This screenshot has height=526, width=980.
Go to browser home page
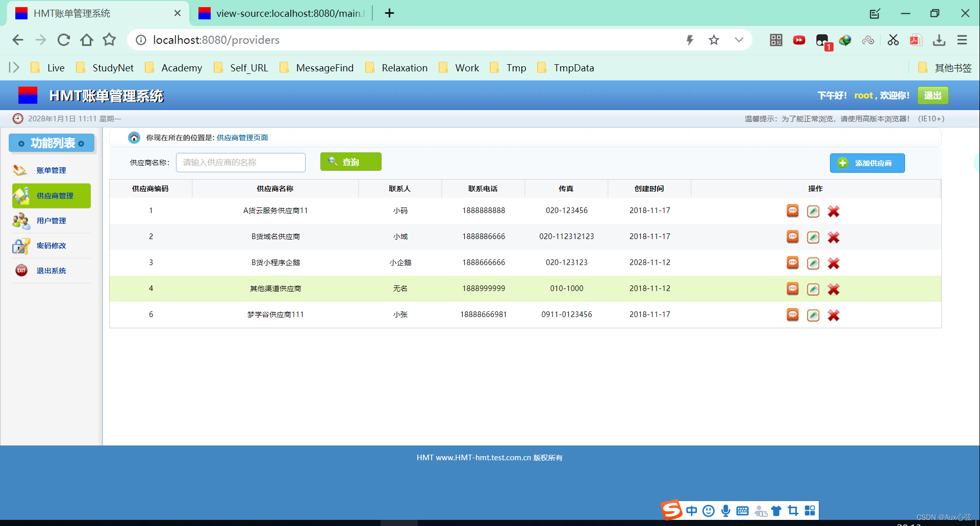pyautogui.click(x=87, y=40)
